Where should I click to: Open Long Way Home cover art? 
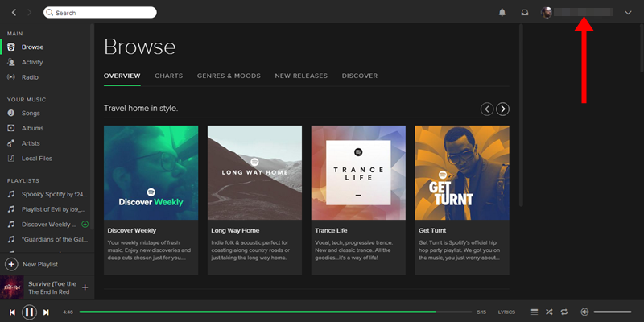(254, 173)
